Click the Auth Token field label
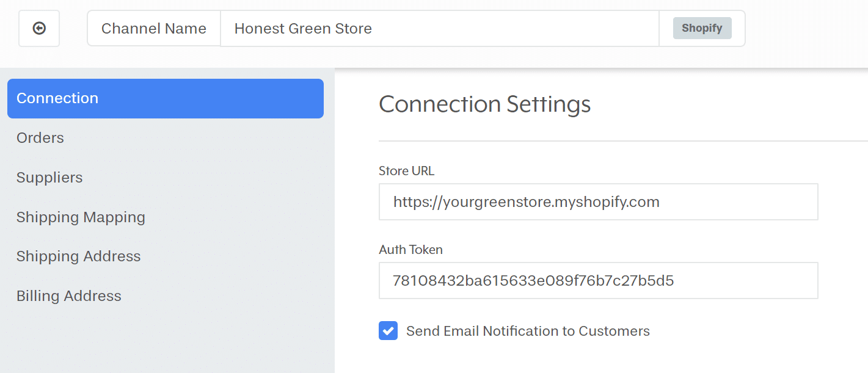Image resolution: width=868 pixels, height=373 pixels. [x=410, y=250]
